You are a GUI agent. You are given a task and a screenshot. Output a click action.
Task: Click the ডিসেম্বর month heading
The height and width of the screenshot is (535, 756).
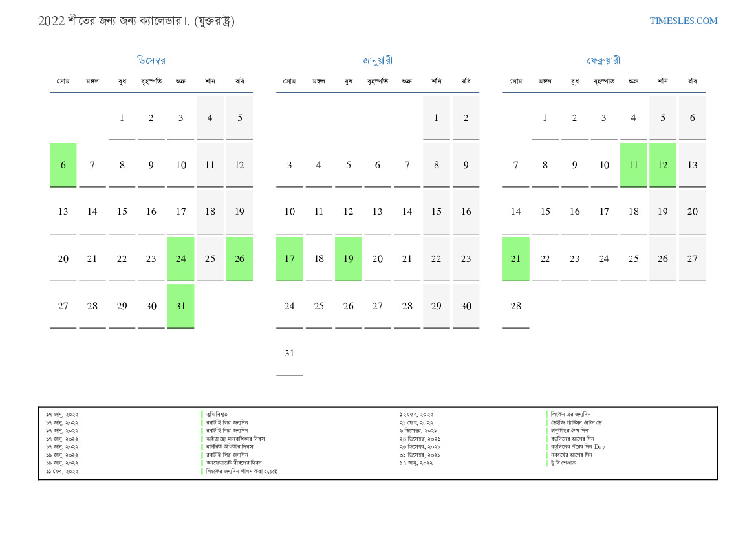[151, 61]
